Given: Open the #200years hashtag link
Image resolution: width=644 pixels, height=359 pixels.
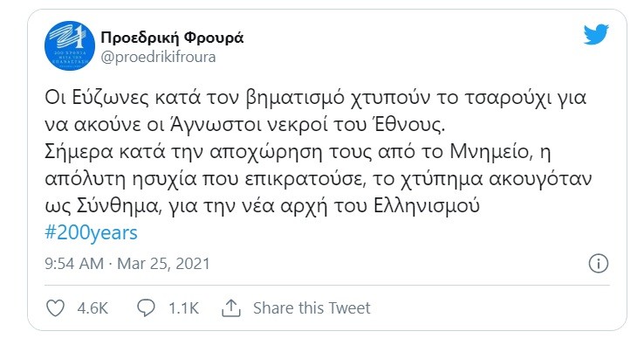Looking at the screenshot, I should [89, 233].
